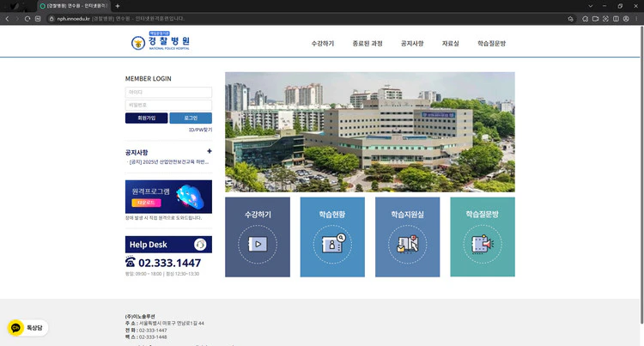Click the 원격프로그램 download banner
Viewport: 644px width, 346px height.
coord(168,197)
